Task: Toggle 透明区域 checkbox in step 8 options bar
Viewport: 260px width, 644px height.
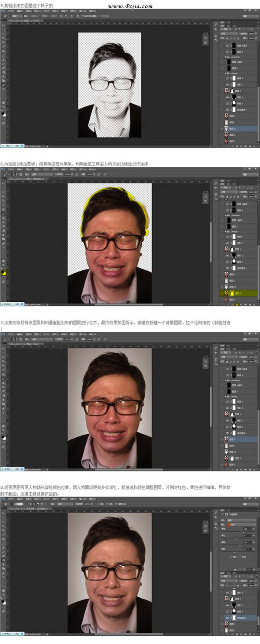Action: (x=116, y=504)
